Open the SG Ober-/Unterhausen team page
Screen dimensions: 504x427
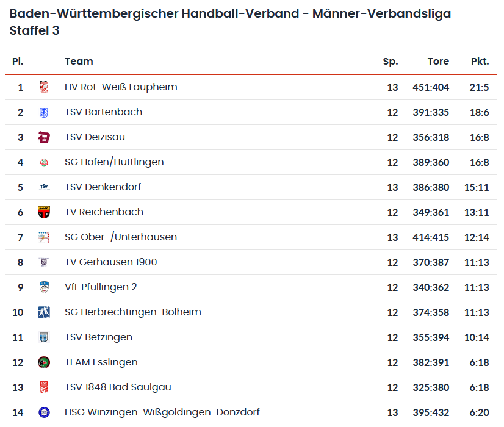tap(120, 237)
